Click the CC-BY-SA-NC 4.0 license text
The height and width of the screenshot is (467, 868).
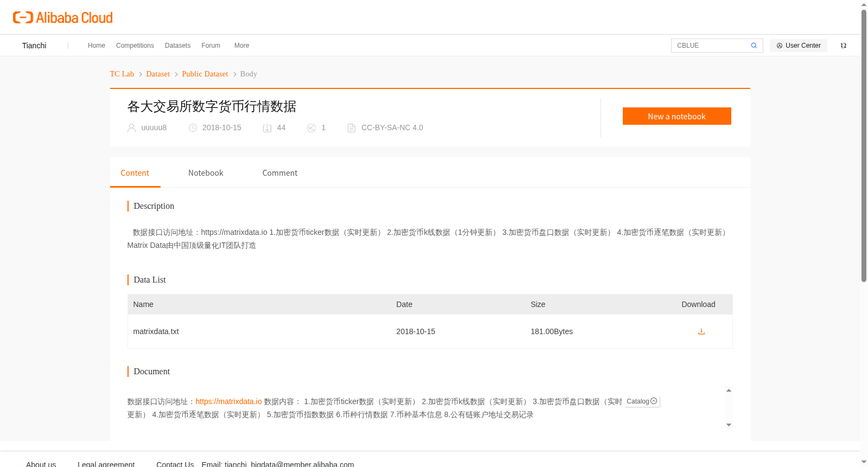[x=392, y=128]
